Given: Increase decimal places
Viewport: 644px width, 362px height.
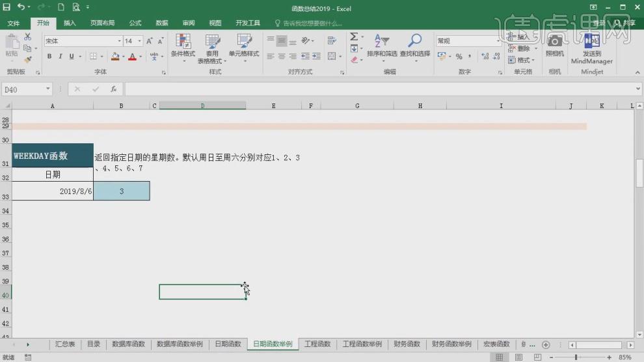Looking at the screenshot, I should (x=485, y=56).
